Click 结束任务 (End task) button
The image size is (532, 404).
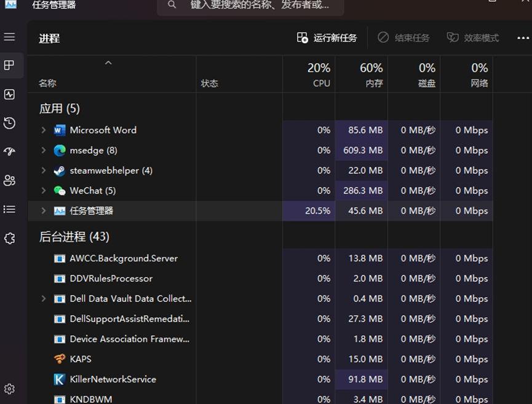[403, 38]
